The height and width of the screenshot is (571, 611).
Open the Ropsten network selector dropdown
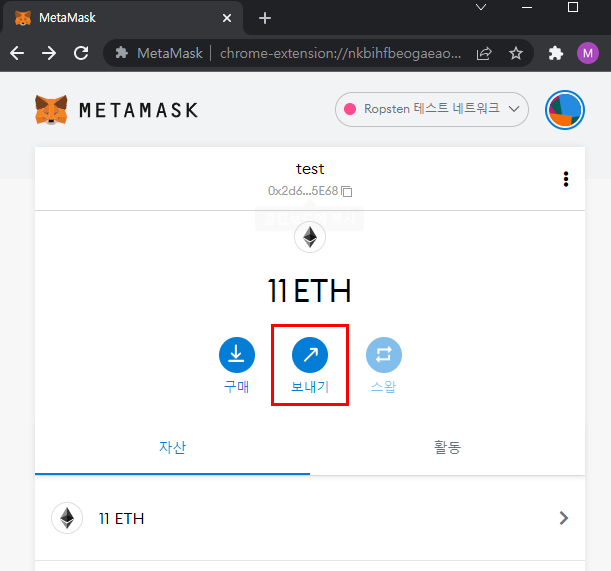[431, 109]
